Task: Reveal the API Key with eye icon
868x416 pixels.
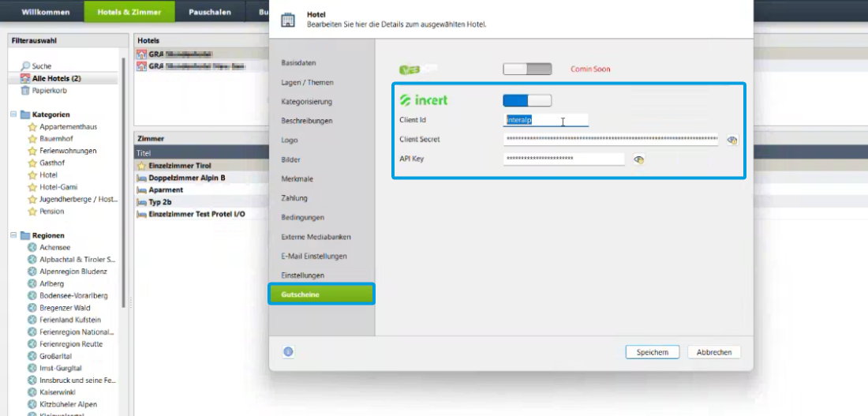Action: coord(639,159)
